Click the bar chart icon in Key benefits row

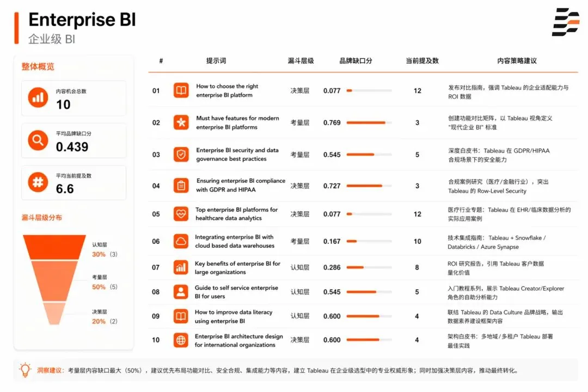click(181, 267)
